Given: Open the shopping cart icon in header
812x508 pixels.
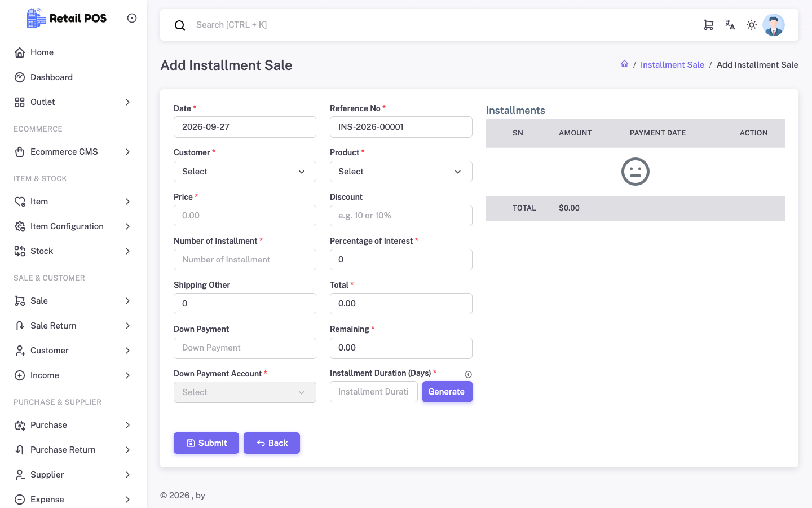Looking at the screenshot, I should coord(709,25).
